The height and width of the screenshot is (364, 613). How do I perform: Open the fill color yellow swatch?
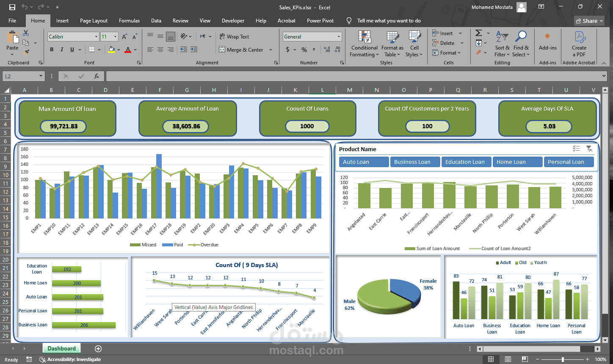point(111,50)
